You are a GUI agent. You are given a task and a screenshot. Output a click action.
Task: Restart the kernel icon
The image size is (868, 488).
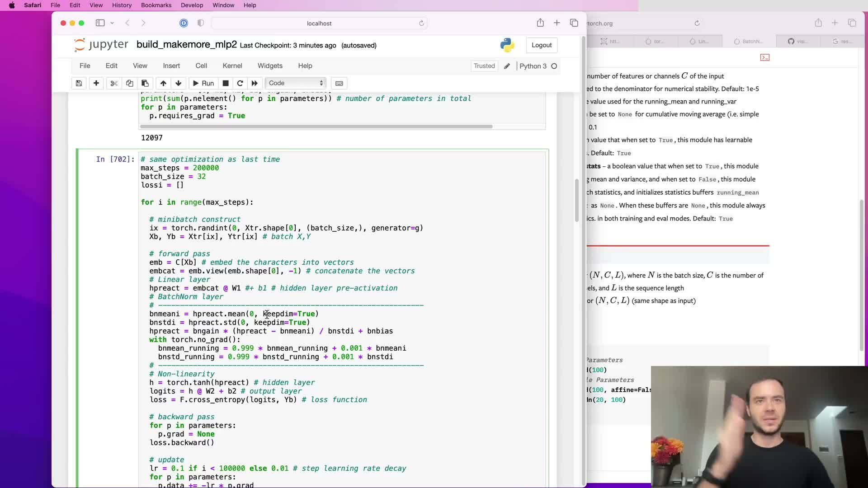click(x=240, y=83)
